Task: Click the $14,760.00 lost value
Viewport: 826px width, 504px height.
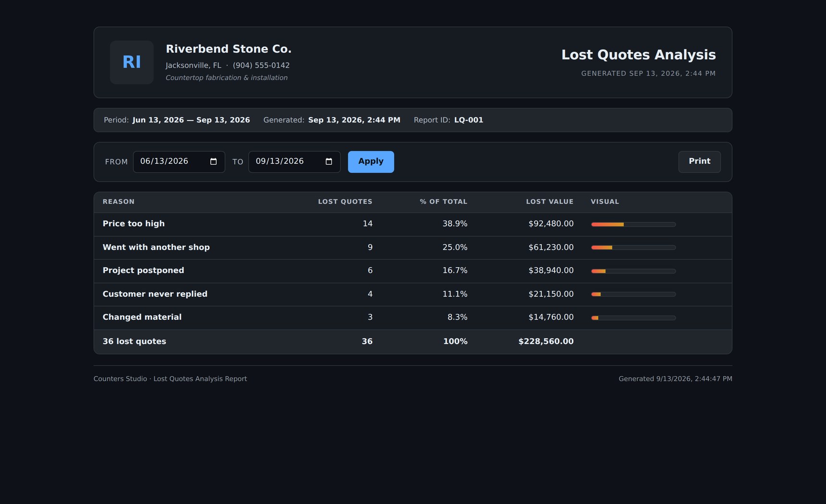Action: (x=551, y=317)
